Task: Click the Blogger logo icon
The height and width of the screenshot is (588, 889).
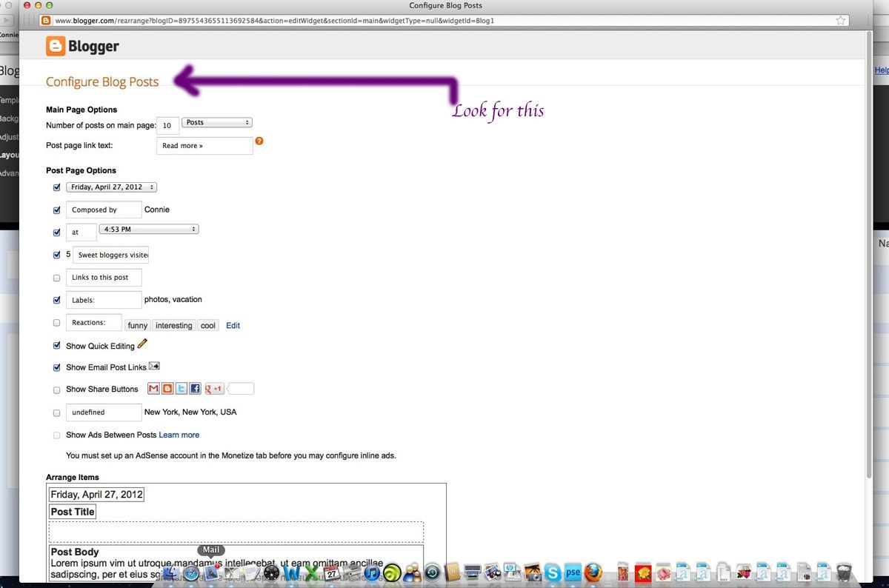Action: click(x=56, y=46)
